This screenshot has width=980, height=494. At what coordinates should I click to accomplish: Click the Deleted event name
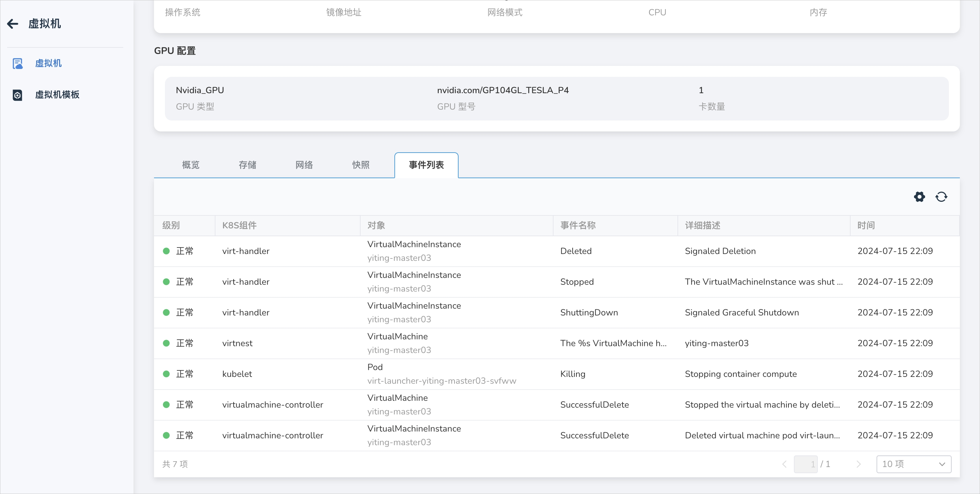click(x=576, y=251)
